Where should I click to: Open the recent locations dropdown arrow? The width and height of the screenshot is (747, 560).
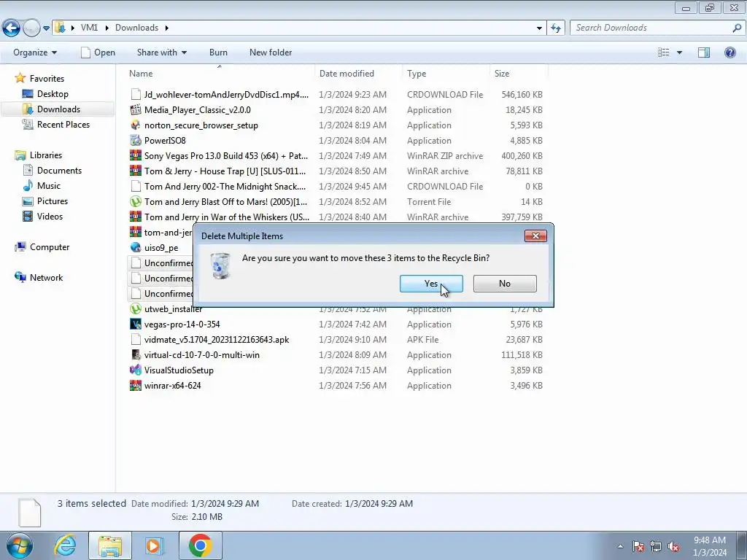point(46,28)
